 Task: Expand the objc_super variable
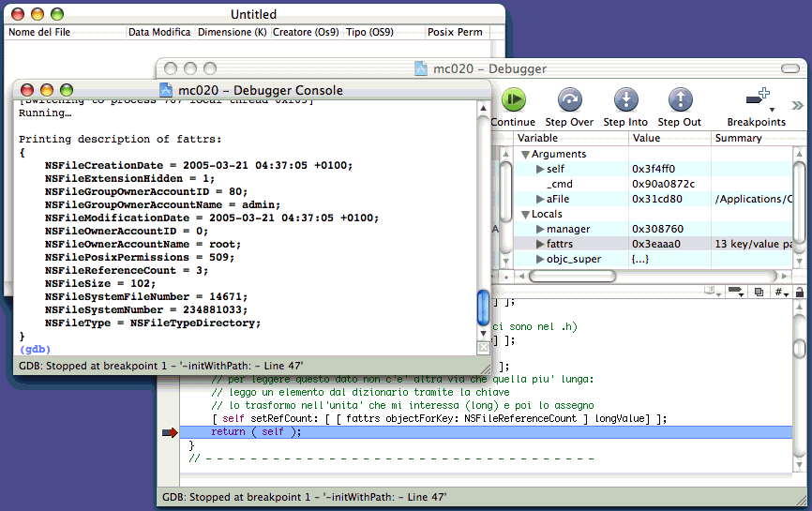click(x=540, y=259)
